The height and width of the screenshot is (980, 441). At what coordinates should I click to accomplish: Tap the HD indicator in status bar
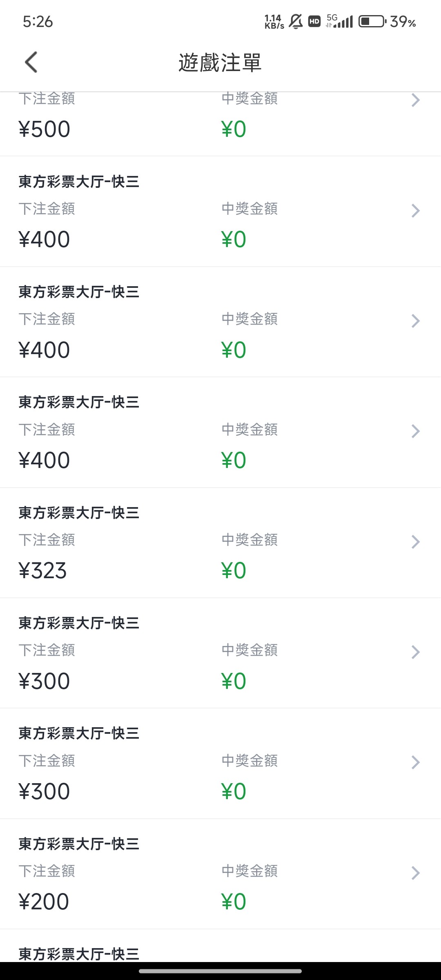click(x=314, y=21)
